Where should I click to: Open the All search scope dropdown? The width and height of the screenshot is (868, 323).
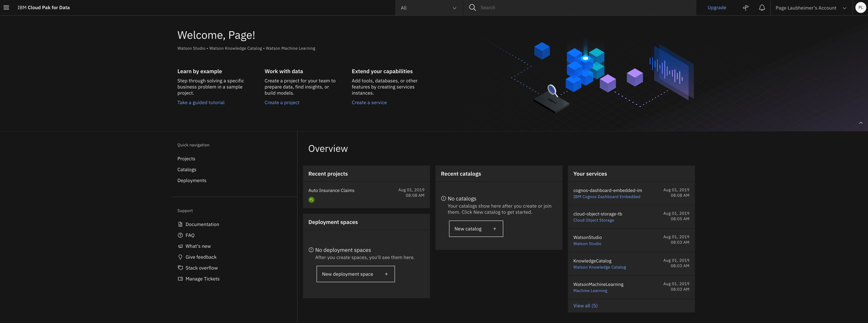[x=429, y=8]
